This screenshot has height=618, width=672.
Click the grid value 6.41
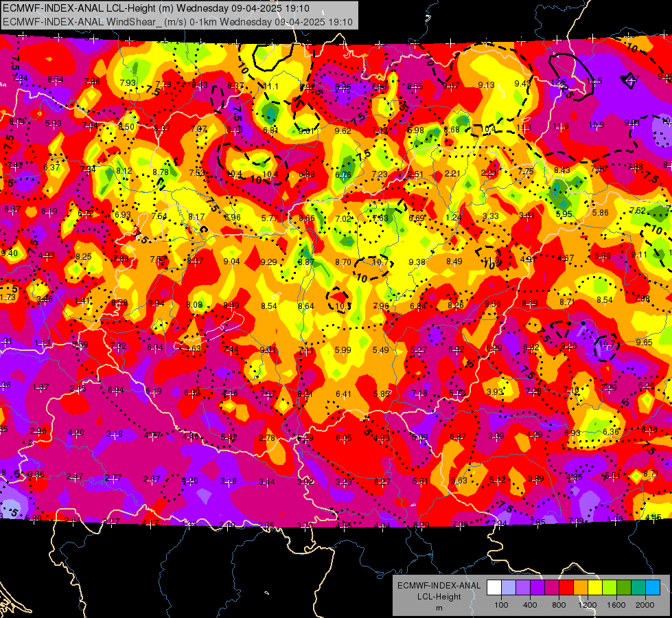point(343,393)
